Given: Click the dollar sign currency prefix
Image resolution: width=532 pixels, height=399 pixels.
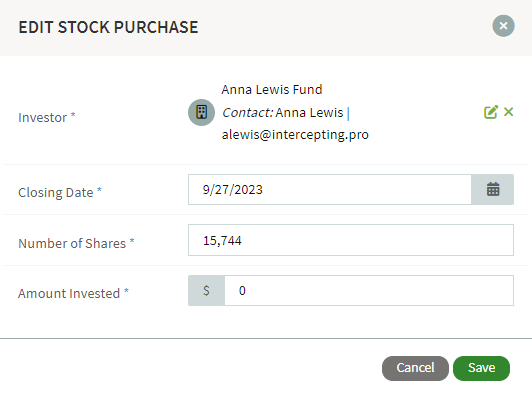Looking at the screenshot, I should (206, 290).
